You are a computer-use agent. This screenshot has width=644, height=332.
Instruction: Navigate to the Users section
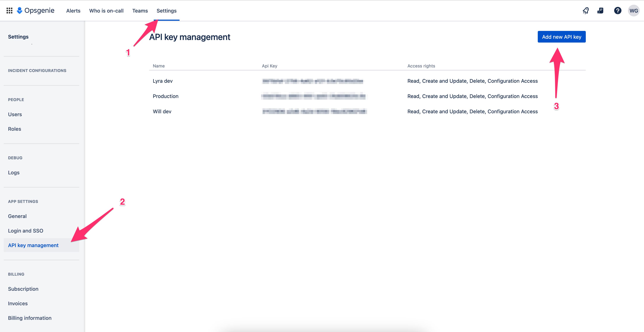[15, 114]
